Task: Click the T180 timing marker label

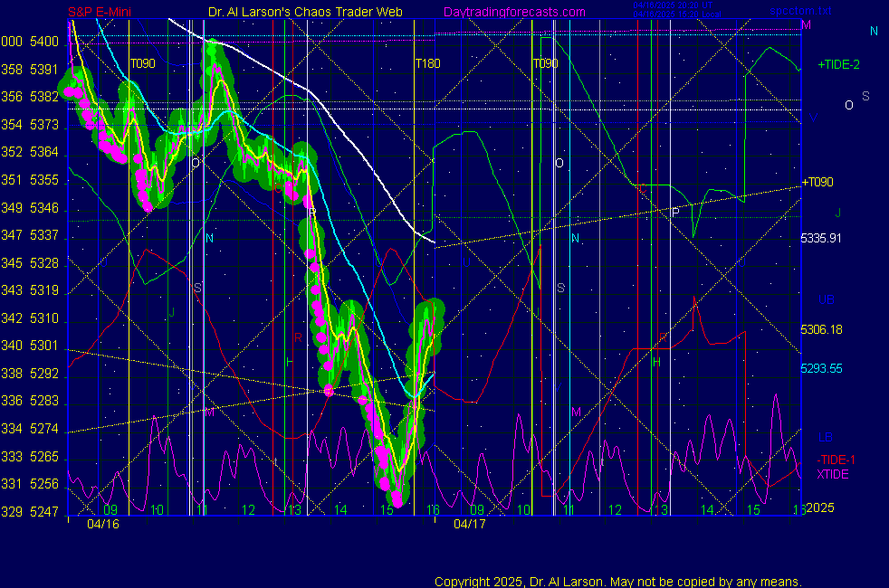Action: pyautogui.click(x=427, y=64)
